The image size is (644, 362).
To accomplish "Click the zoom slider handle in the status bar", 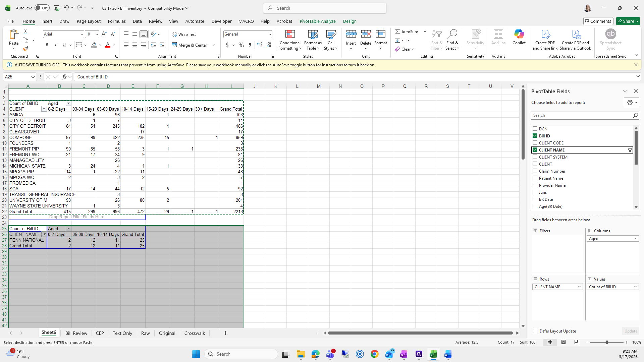I will pyautogui.click(x=606, y=342).
